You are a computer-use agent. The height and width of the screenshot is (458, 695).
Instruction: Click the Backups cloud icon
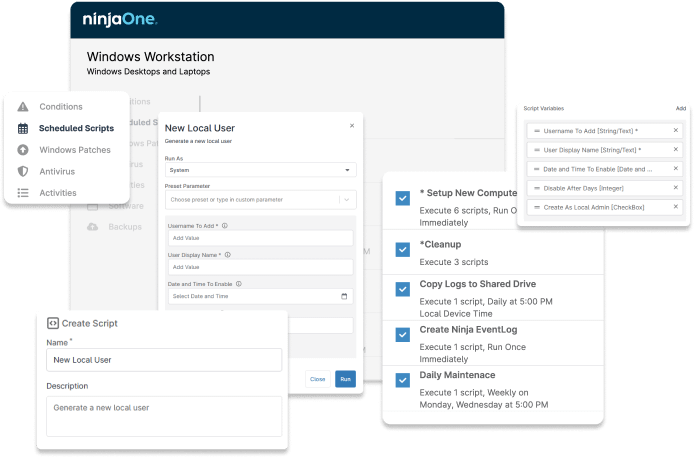(x=92, y=227)
